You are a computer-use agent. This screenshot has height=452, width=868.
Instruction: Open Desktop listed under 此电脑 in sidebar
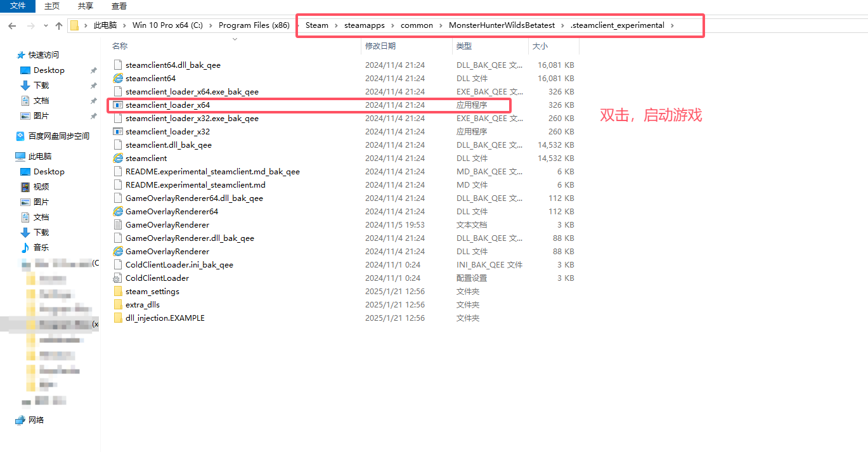coord(49,172)
